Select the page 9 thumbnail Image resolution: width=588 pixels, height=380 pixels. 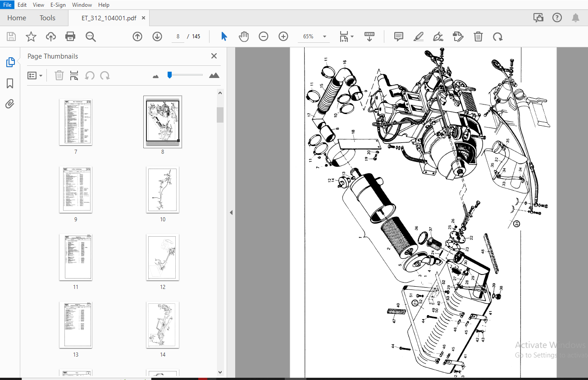point(76,190)
